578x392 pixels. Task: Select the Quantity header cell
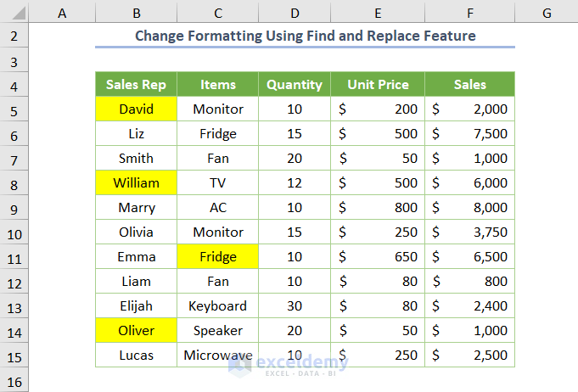click(x=294, y=85)
